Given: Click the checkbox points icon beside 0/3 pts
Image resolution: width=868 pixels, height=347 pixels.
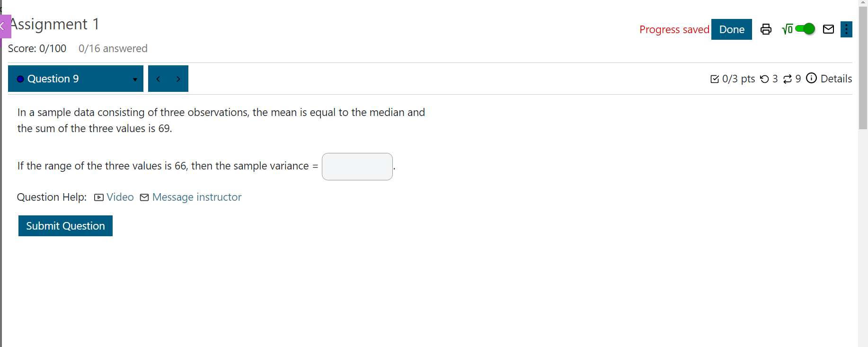Looking at the screenshot, I should 715,79.
